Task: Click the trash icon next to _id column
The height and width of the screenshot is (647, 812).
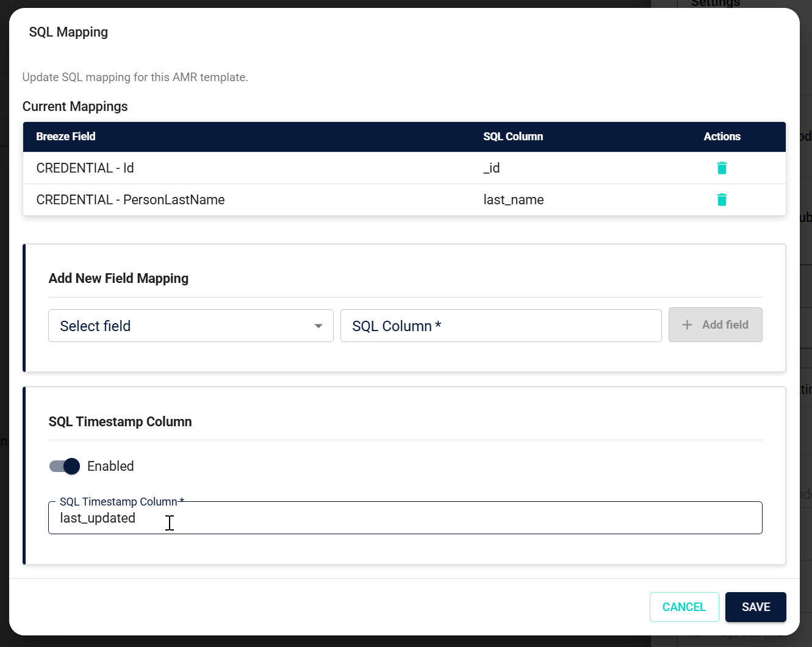Action: [722, 167]
